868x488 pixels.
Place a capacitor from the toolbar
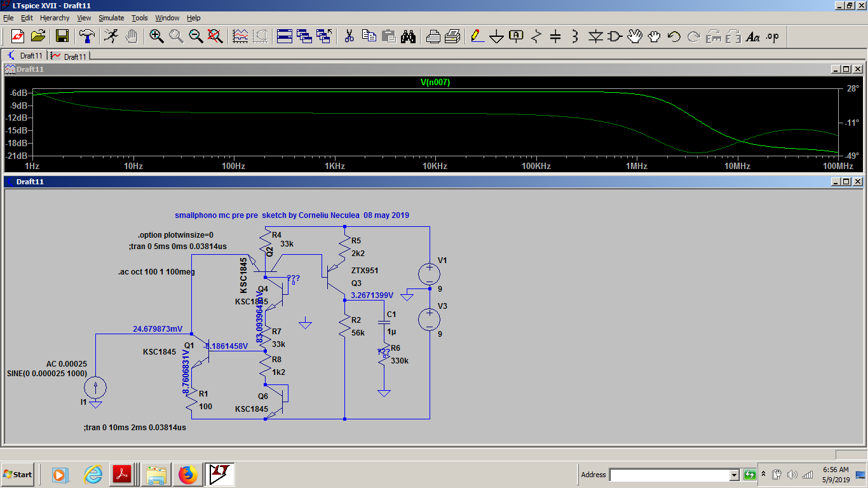(x=556, y=36)
